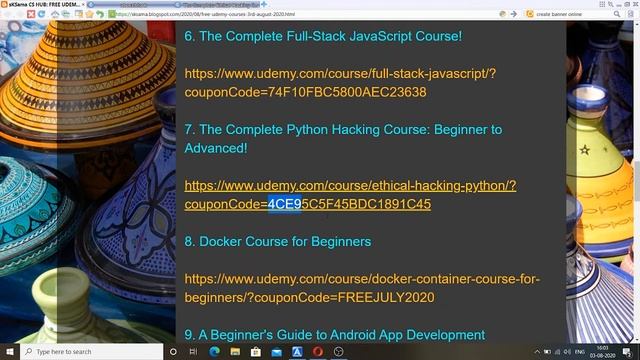Click the blue reload page icon
This screenshot has height=360, width=640.
pyautogui.click(x=42, y=14)
